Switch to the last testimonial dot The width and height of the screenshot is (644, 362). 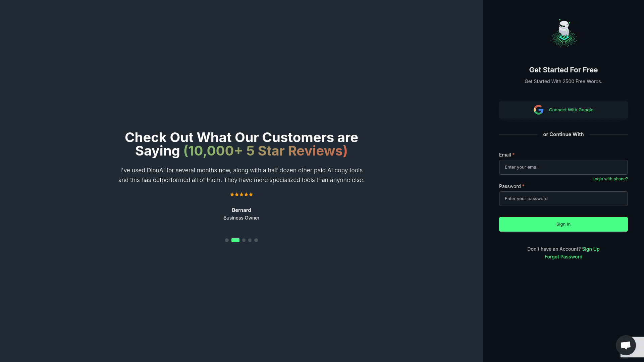256,240
